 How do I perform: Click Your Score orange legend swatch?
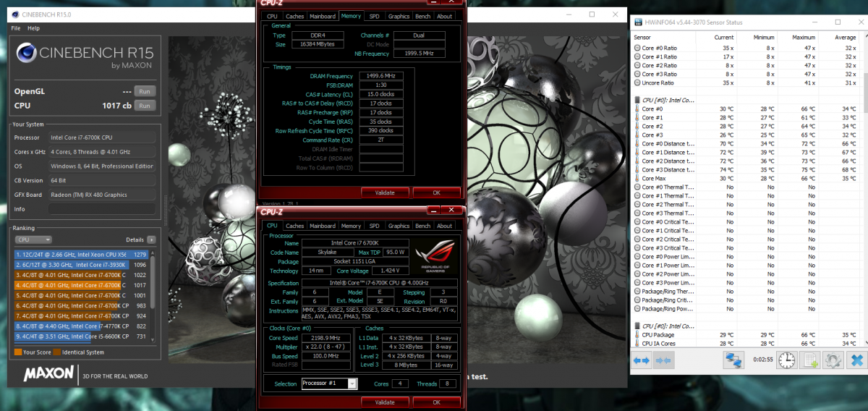[18, 352]
